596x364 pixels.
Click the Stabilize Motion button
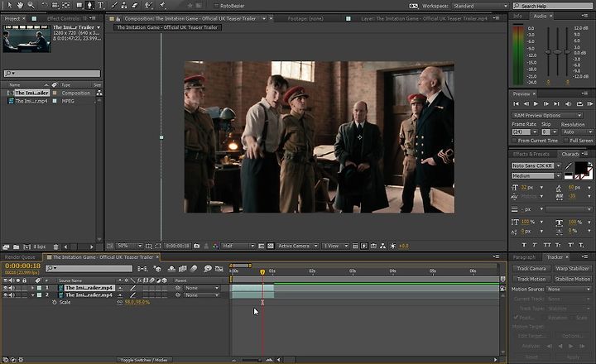point(572,279)
